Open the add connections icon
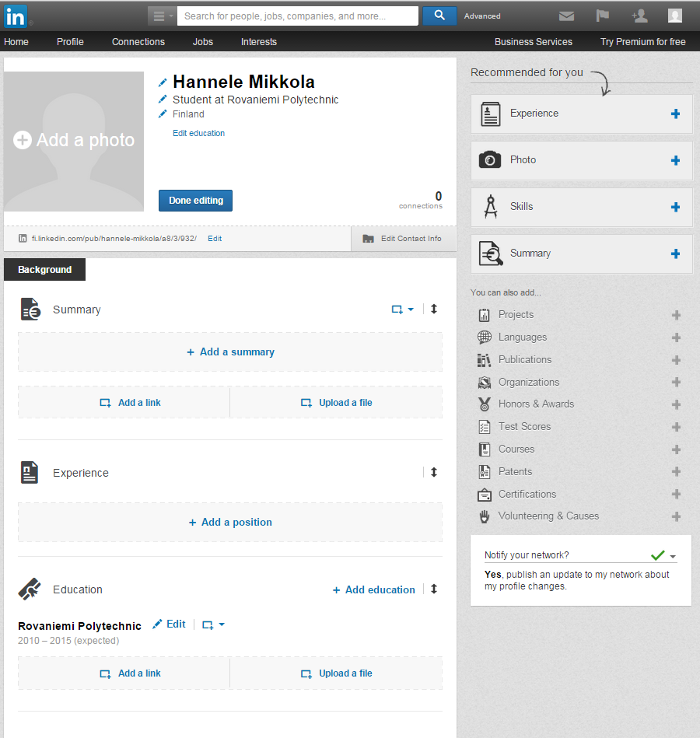The width and height of the screenshot is (700, 738). pos(639,16)
